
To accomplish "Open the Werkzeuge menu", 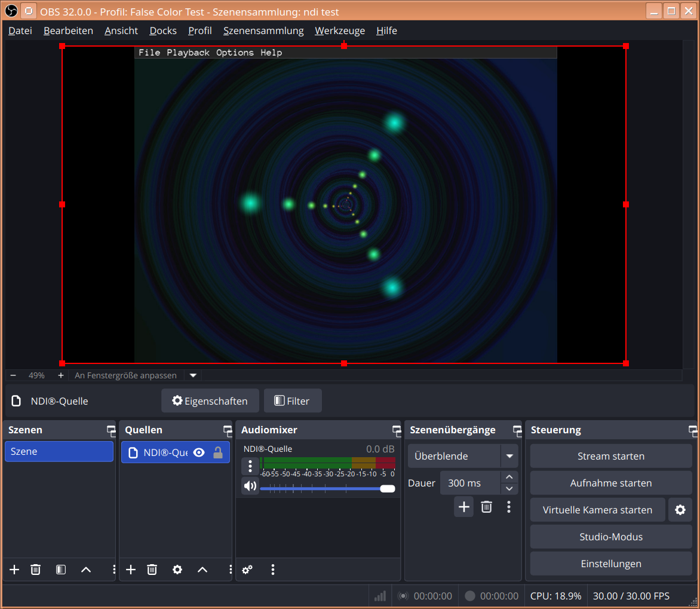I will point(339,30).
